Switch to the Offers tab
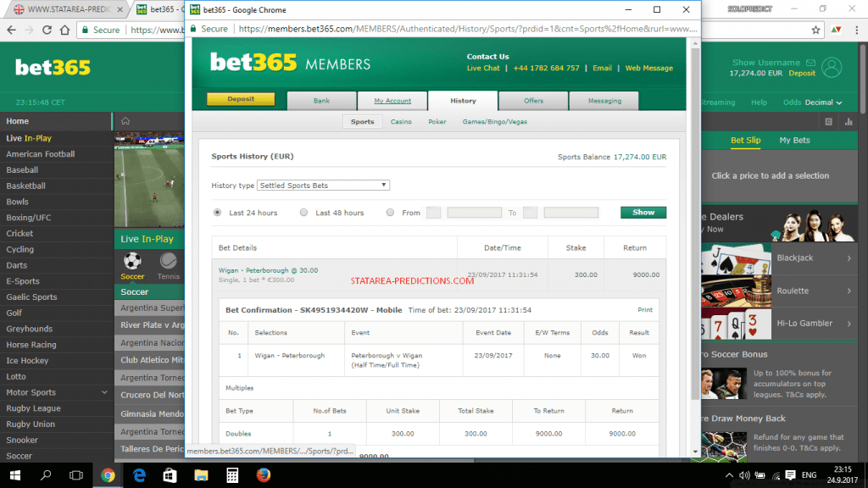This screenshot has height=488, width=868. point(534,101)
